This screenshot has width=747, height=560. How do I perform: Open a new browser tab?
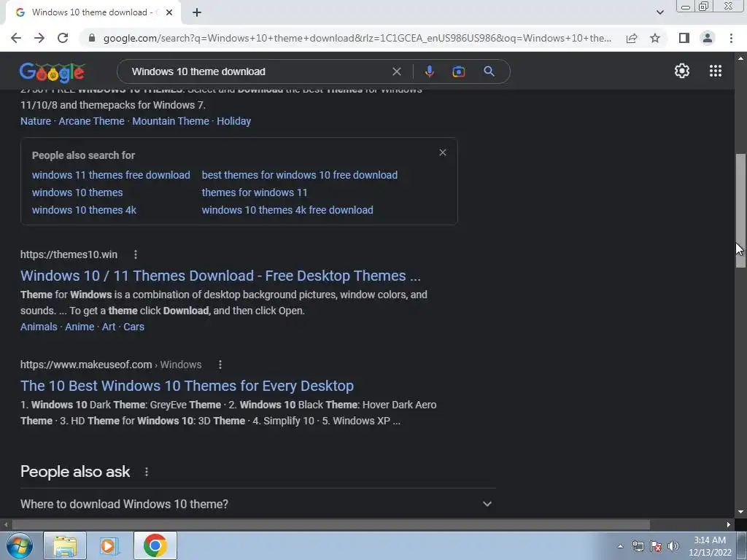point(197,12)
